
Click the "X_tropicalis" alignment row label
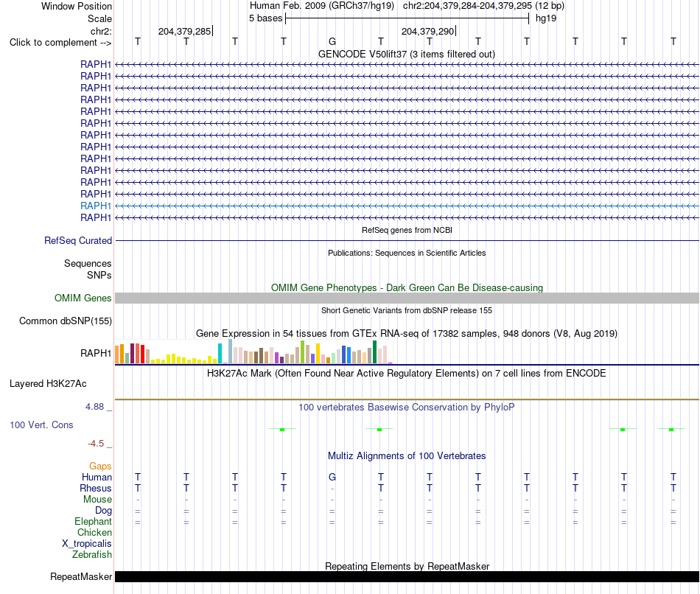(x=87, y=544)
